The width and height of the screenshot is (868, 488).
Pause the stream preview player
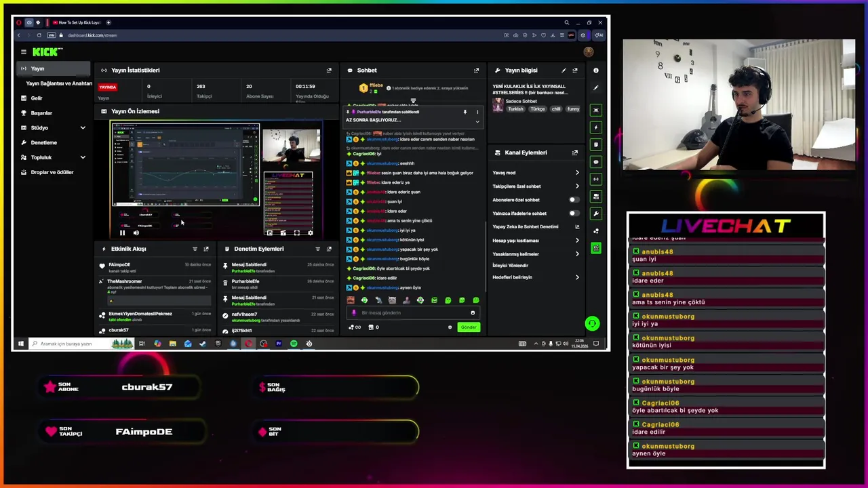point(122,233)
